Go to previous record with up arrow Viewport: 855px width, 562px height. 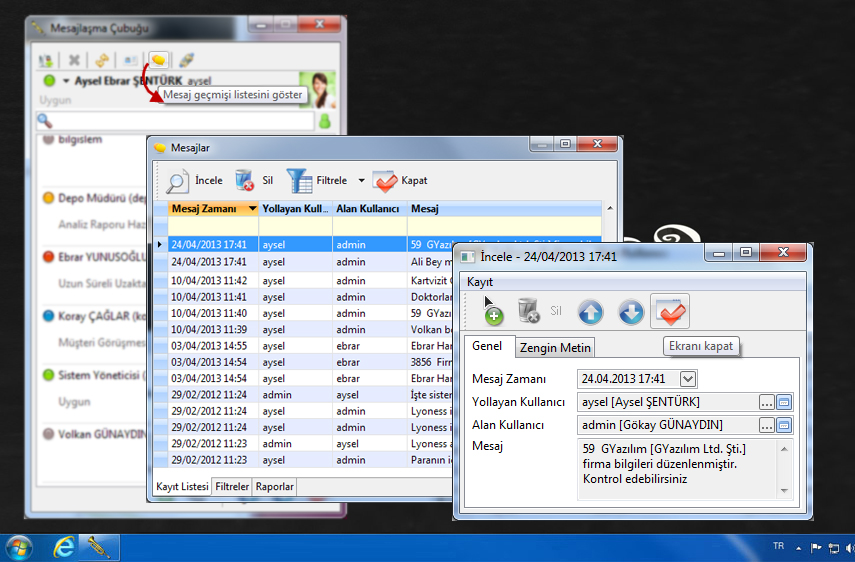click(590, 312)
